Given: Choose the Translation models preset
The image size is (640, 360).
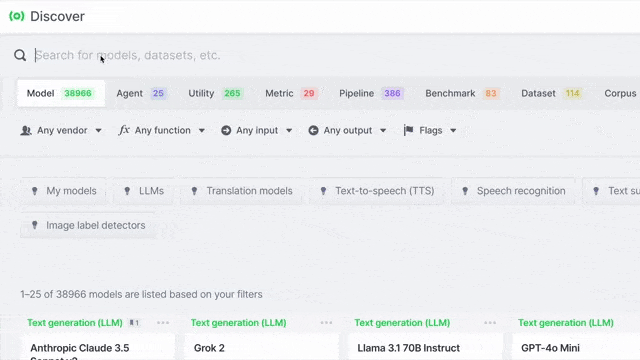Looking at the screenshot, I should [242, 191].
